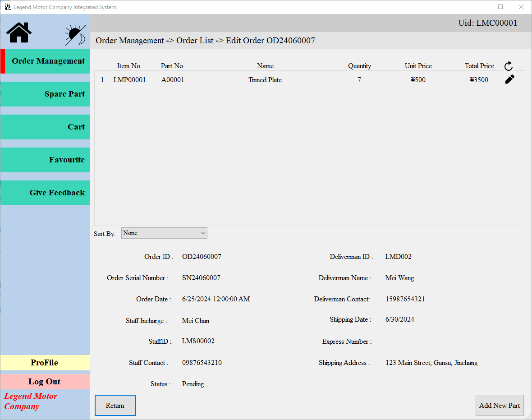The image size is (532, 420).
Task: Click the Log Out button
Action: pyautogui.click(x=45, y=382)
